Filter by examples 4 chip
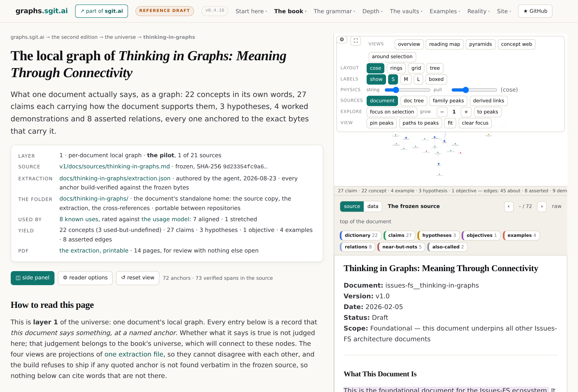This screenshot has width=578, height=392. pos(521,235)
